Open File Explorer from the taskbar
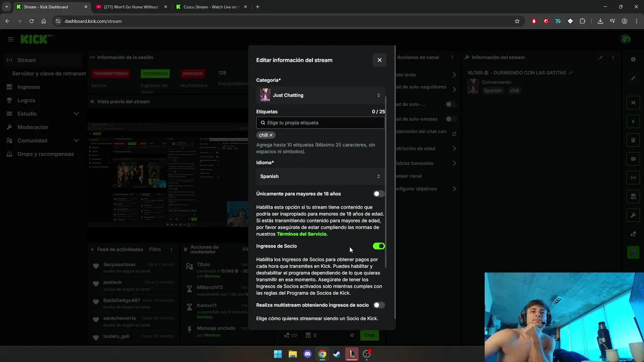 coord(293,354)
